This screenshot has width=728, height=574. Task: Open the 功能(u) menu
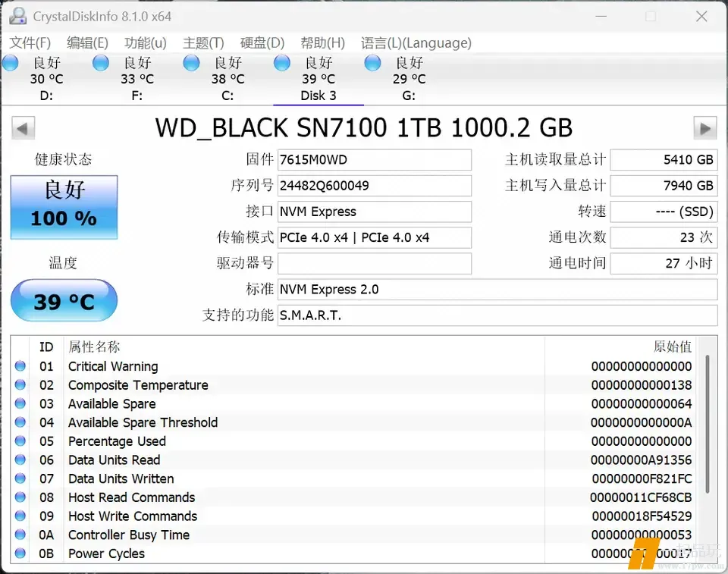(x=146, y=42)
